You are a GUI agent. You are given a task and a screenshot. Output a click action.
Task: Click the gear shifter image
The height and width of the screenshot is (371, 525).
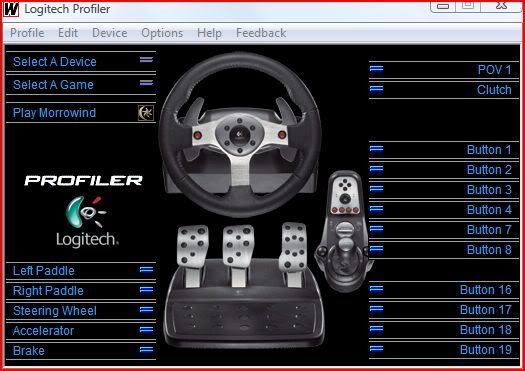pos(343,231)
